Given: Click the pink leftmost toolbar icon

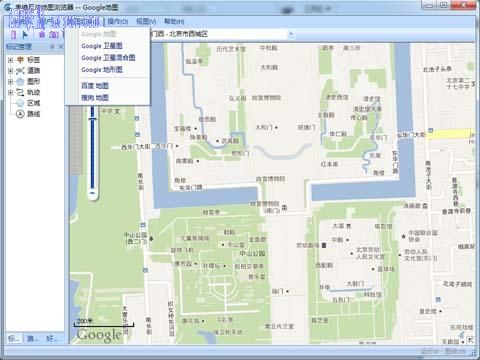Looking at the screenshot, I should [13, 34].
